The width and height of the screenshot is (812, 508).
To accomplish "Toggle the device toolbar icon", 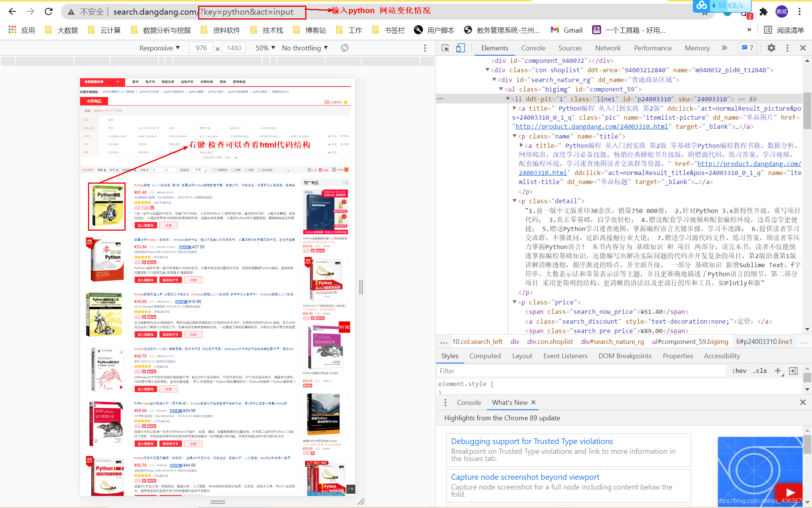I will [x=461, y=48].
